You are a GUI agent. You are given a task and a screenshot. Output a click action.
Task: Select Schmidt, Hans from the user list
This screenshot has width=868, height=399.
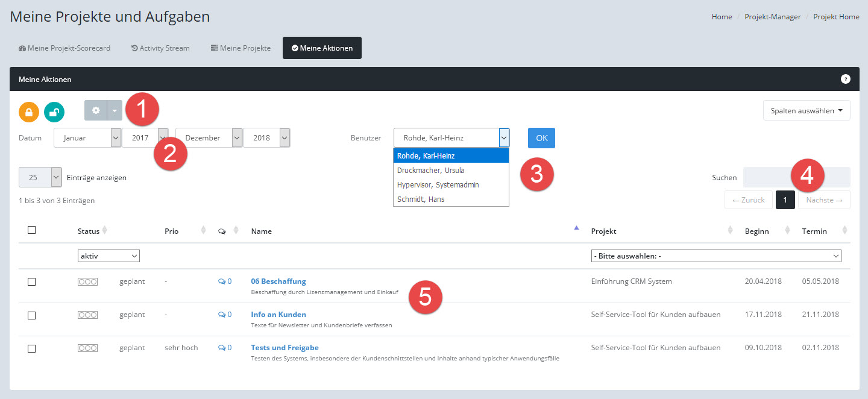pos(421,199)
